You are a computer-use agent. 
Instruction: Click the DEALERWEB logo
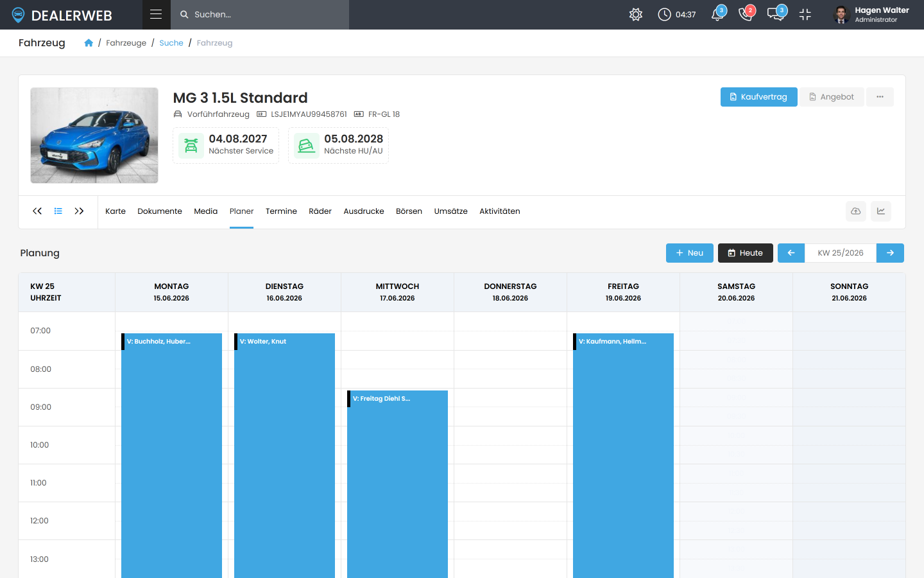tap(62, 15)
